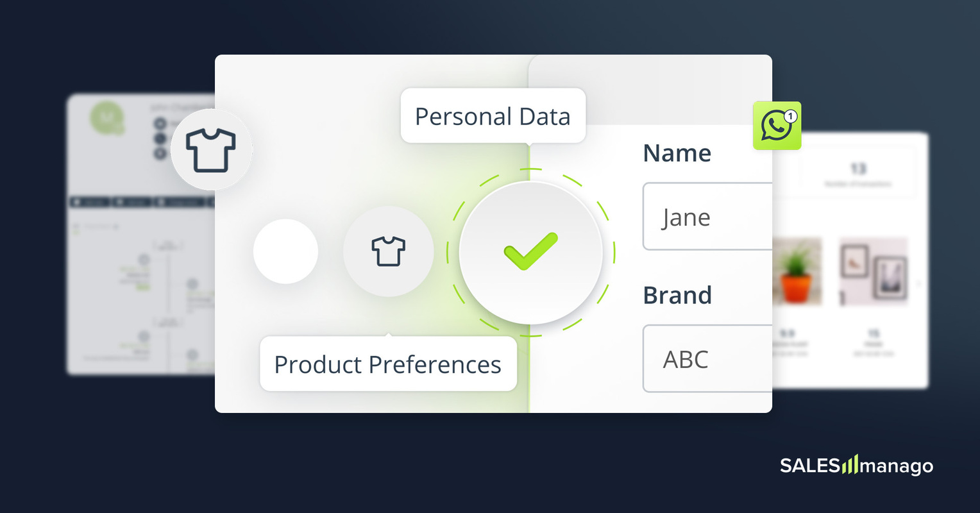Viewport: 980px width, 513px height.
Task: Select the Product Preferences label
Action: coord(387,364)
